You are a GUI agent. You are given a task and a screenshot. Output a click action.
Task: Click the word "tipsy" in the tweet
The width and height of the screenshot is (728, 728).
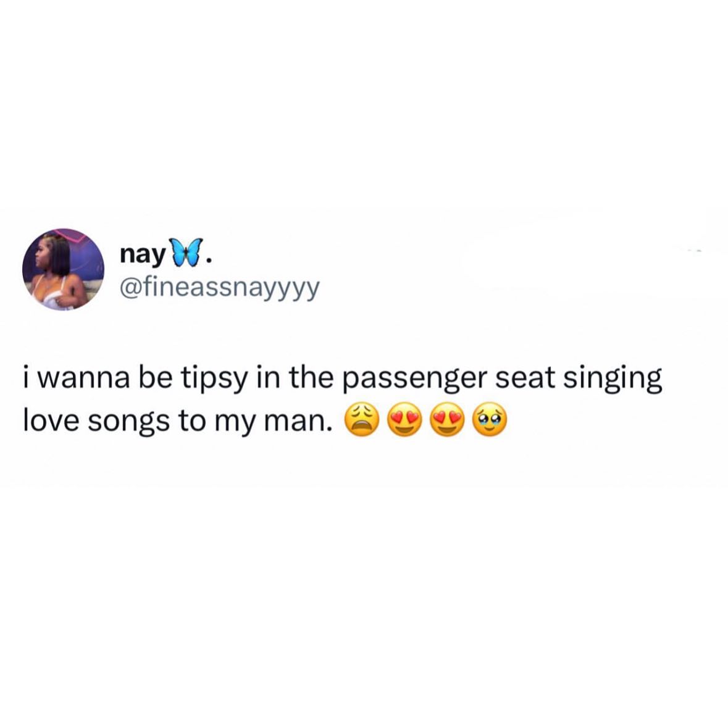212,379
